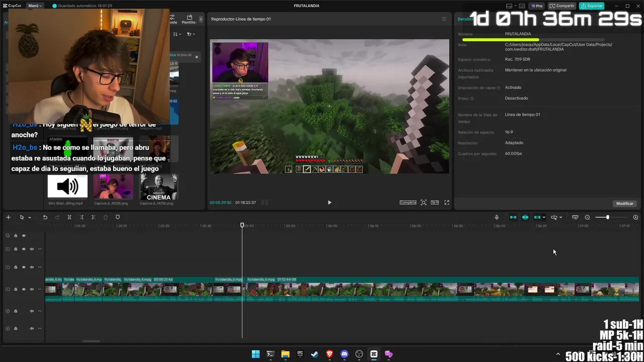Open more options for main video track

(x=40, y=289)
